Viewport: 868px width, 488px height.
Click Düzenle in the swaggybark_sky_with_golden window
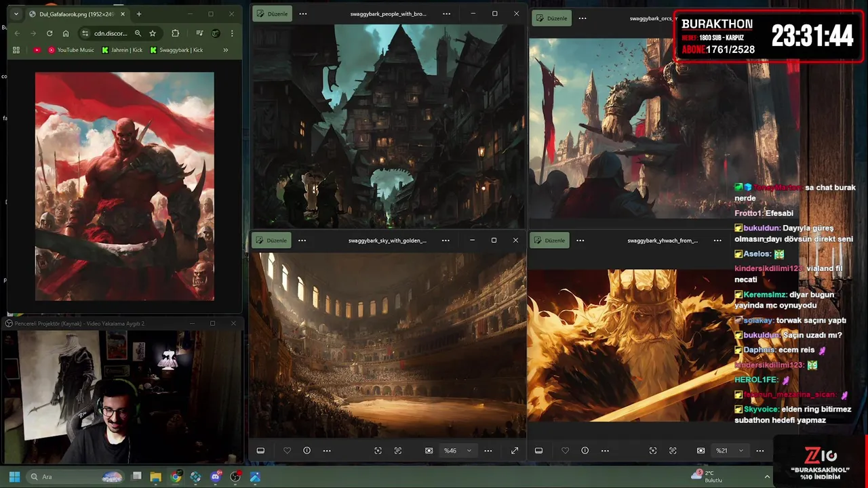coord(272,241)
